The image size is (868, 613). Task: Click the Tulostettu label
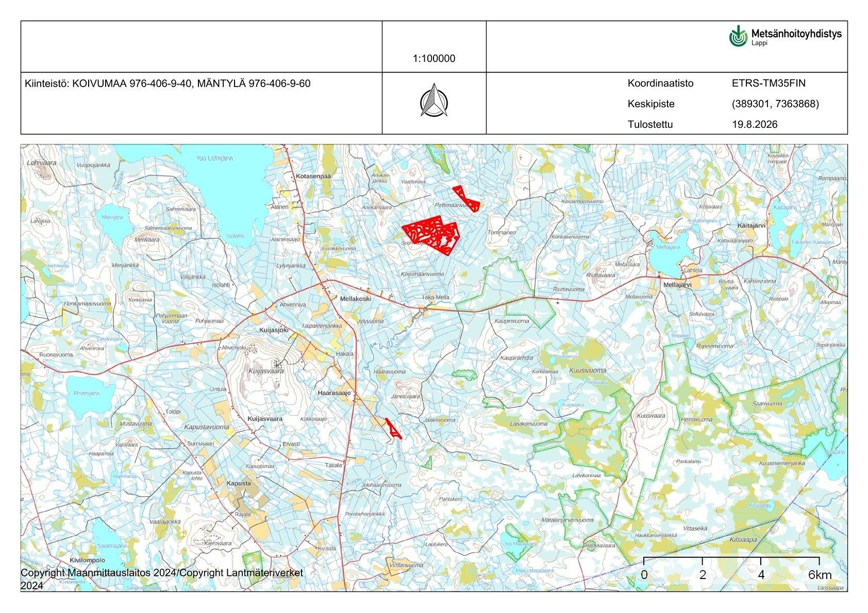click(x=650, y=125)
